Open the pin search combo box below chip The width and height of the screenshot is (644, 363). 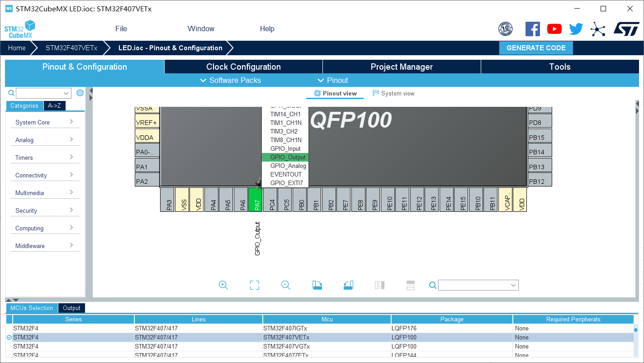[478, 285]
